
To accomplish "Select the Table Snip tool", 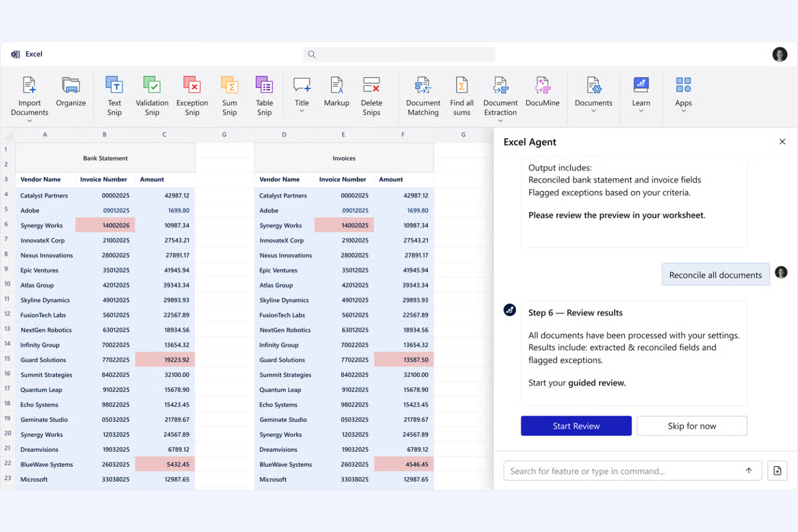I will (264, 96).
